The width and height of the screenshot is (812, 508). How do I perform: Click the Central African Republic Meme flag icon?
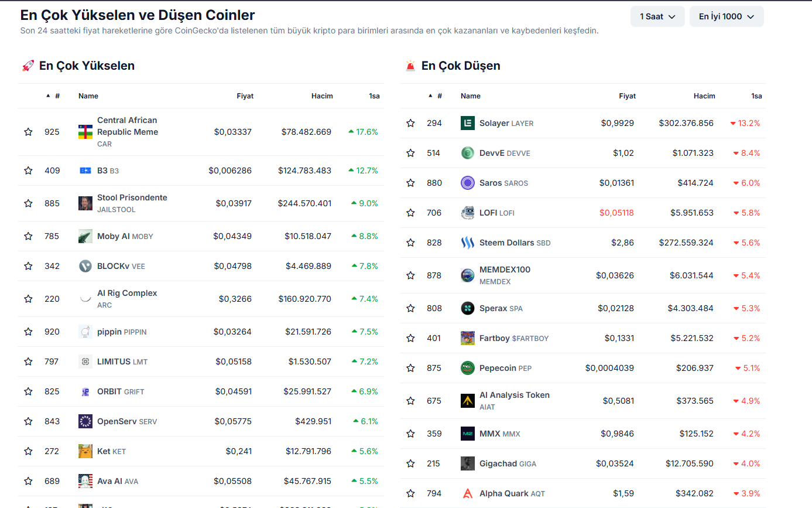coord(85,132)
